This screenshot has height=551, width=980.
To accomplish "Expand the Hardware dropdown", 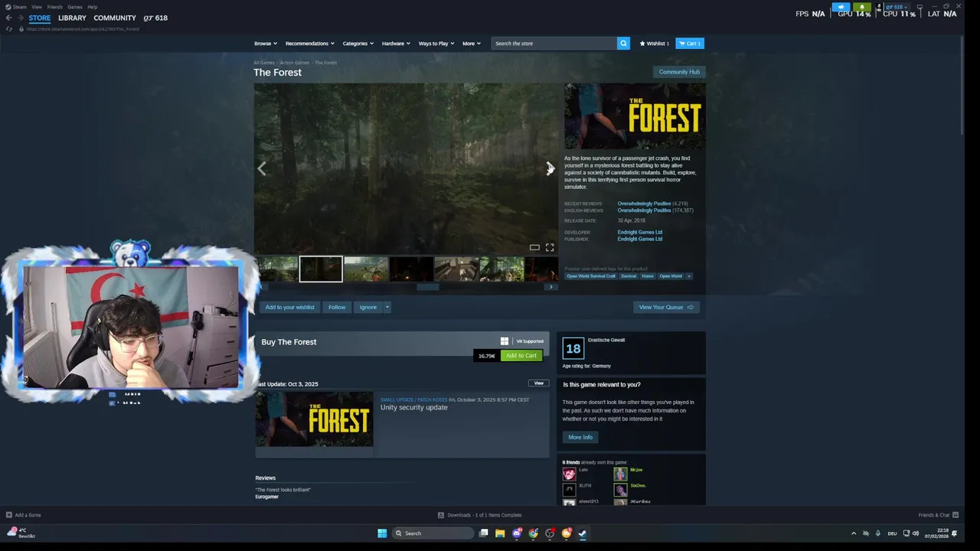I will tap(396, 44).
